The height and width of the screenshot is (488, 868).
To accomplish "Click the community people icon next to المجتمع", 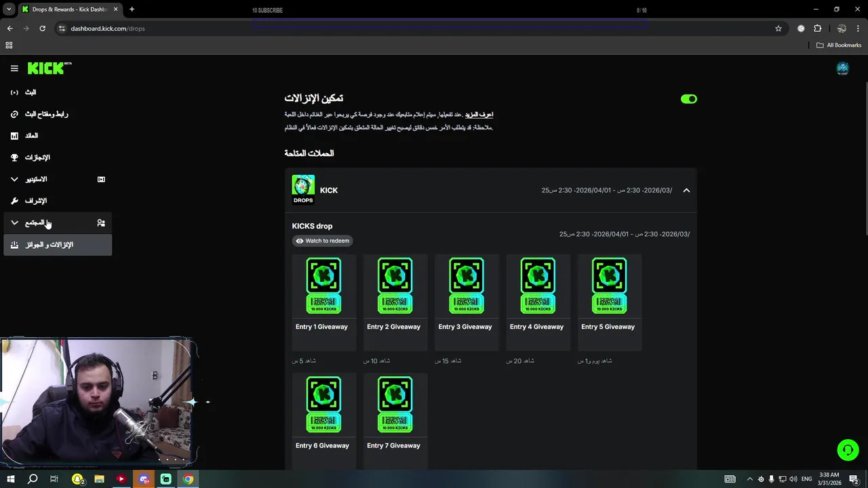I will pos(101,223).
